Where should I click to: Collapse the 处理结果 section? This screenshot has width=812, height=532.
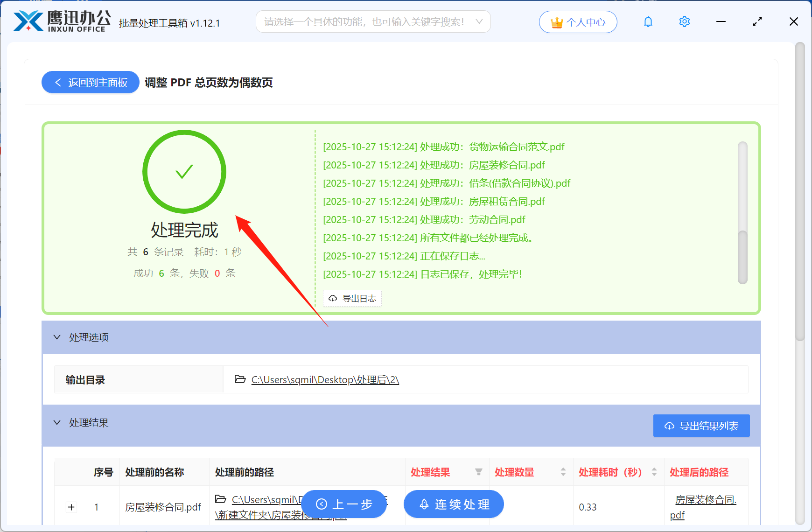tap(57, 422)
